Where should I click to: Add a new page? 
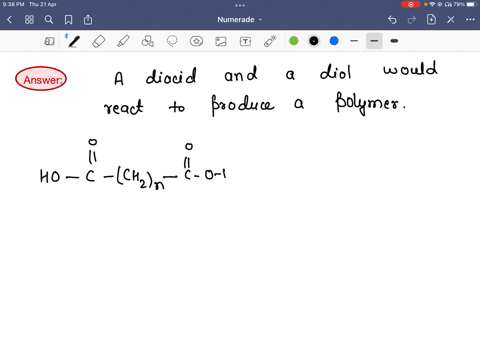[x=431, y=20]
